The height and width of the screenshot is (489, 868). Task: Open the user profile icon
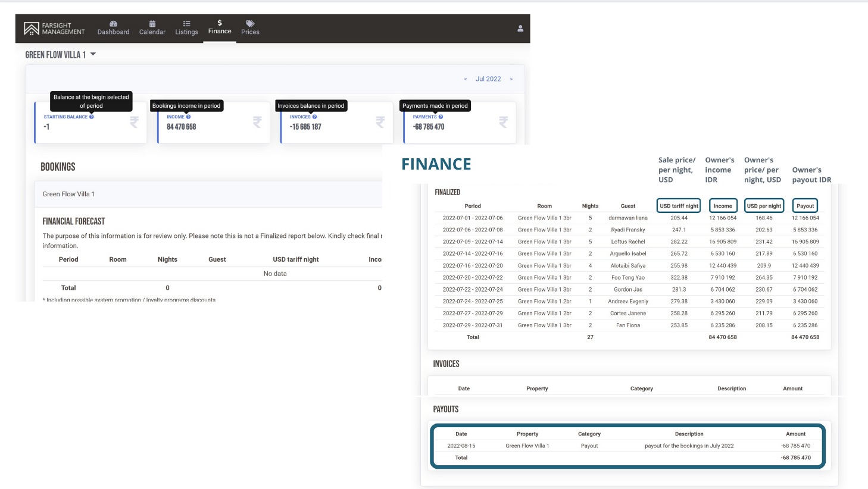[x=520, y=29]
